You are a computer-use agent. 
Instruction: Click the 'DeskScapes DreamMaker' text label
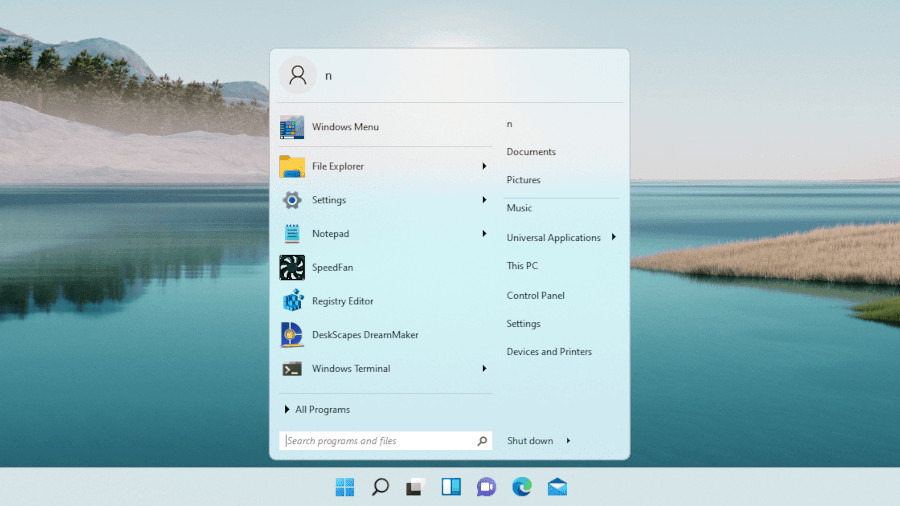pyautogui.click(x=365, y=334)
